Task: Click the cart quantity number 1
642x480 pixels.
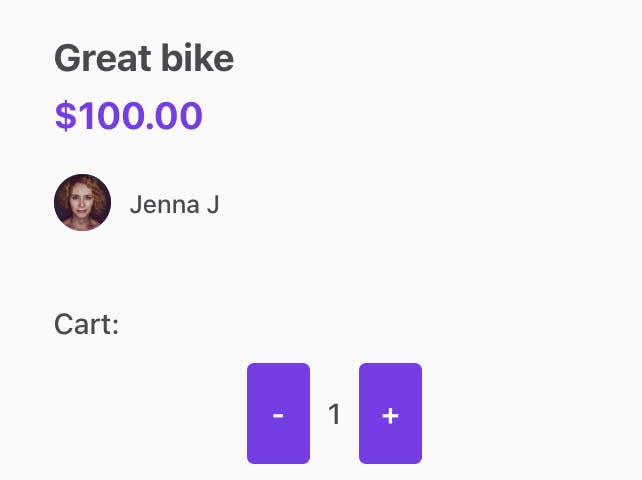Action: click(334, 414)
